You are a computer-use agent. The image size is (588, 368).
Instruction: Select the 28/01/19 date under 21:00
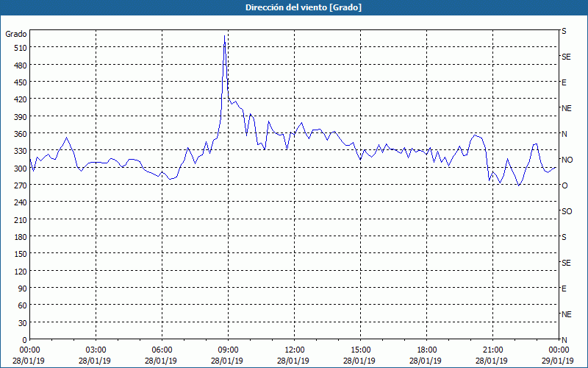[492, 361]
